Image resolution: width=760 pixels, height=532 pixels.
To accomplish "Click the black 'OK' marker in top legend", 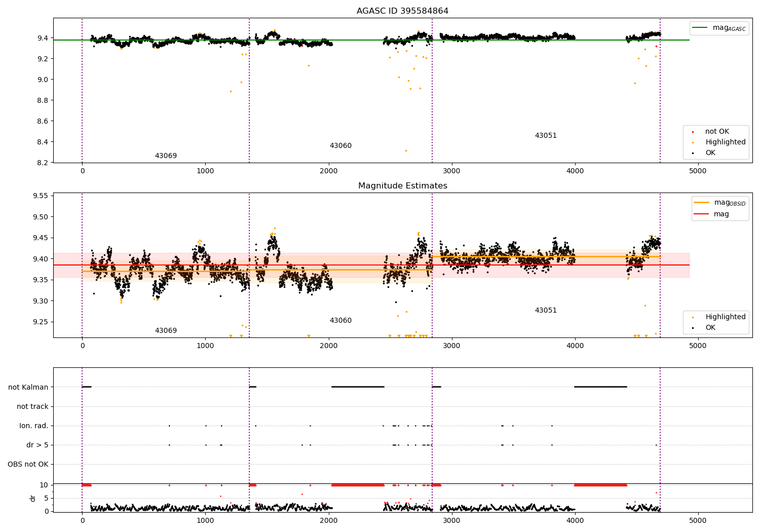I will click(693, 153).
